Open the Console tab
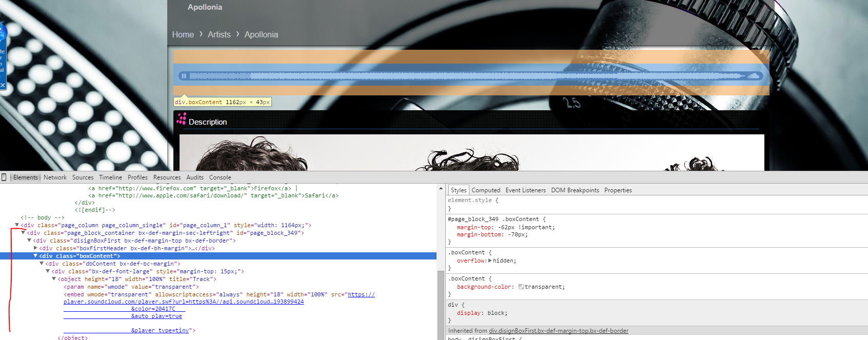The width and height of the screenshot is (868, 340). [x=220, y=177]
